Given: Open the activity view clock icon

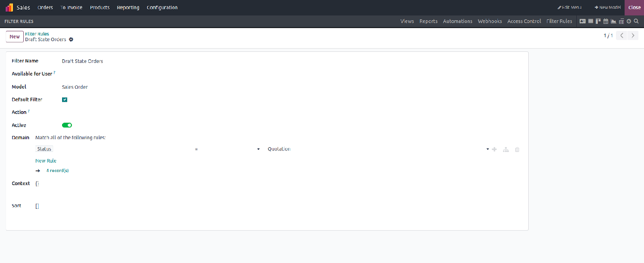Looking at the screenshot, I should [629, 21].
